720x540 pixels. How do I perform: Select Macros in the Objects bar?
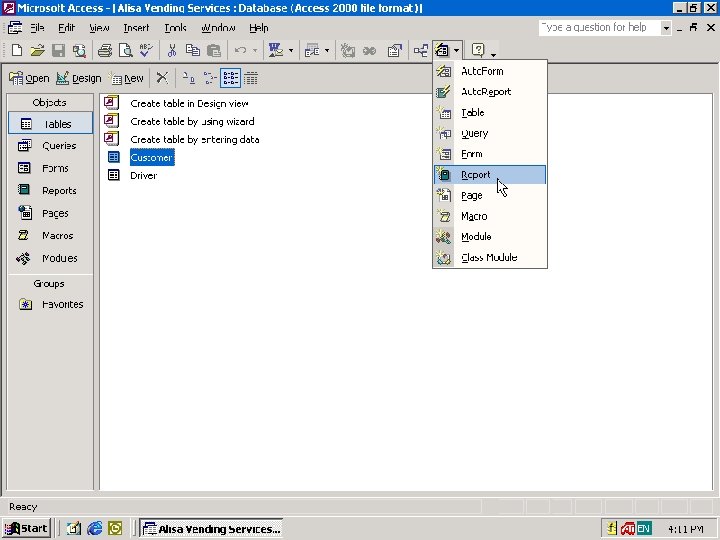(50, 236)
